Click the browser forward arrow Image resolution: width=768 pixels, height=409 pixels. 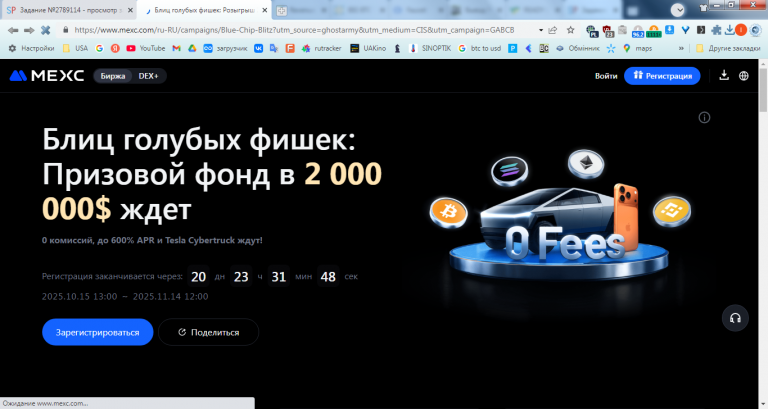29,30
